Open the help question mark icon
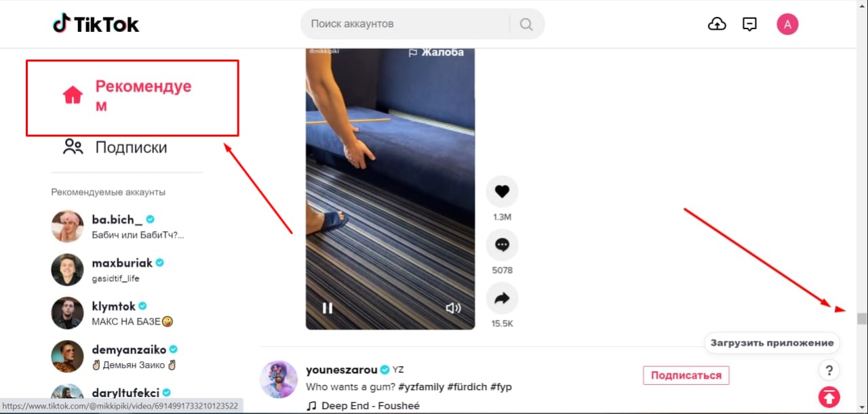This screenshot has height=414, width=868. click(x=829, y=370)
